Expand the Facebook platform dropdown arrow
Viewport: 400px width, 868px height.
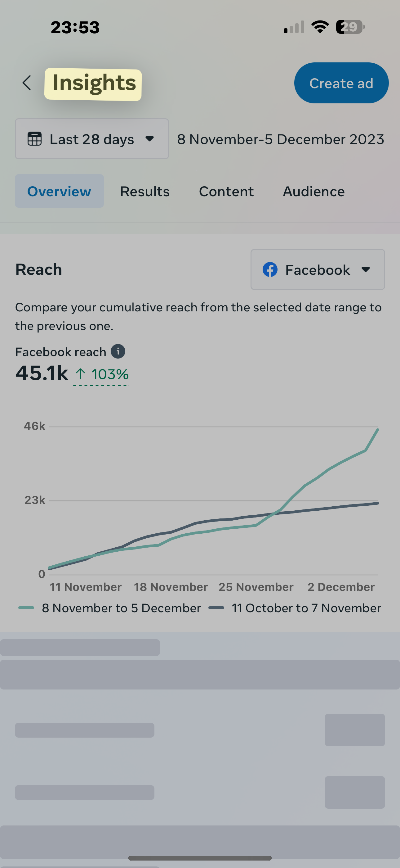[366, 269]
